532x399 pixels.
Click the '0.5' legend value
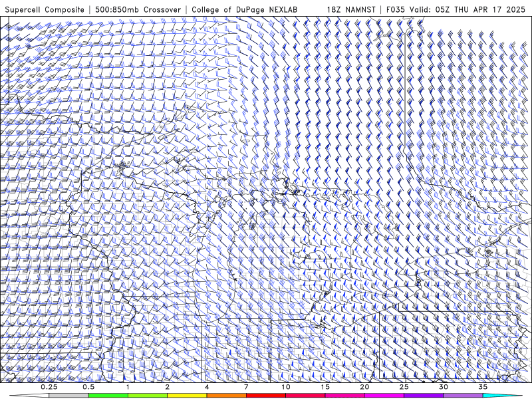pyautogui.click(x=88, y=387)
